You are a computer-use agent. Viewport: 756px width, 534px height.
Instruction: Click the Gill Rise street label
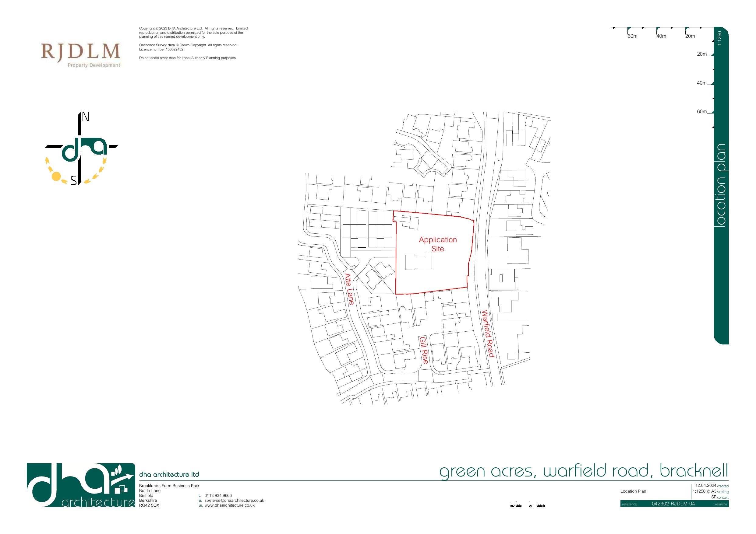(423, 350)
